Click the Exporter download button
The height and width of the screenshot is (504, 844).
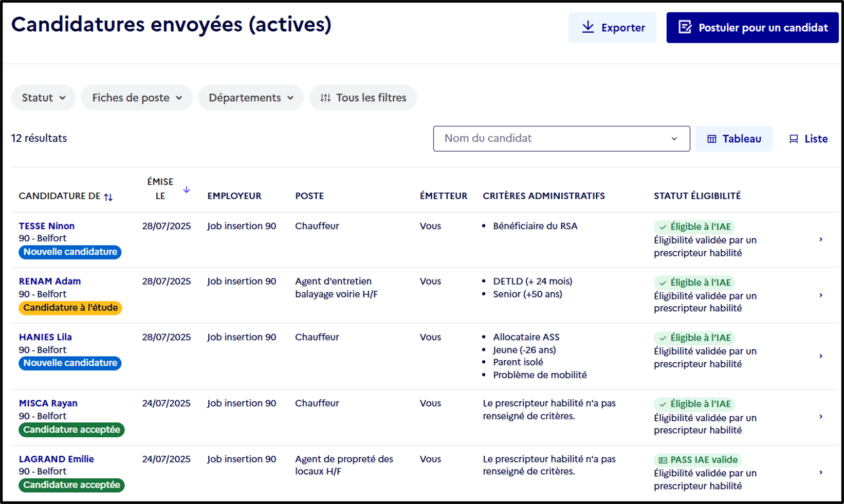612,28
